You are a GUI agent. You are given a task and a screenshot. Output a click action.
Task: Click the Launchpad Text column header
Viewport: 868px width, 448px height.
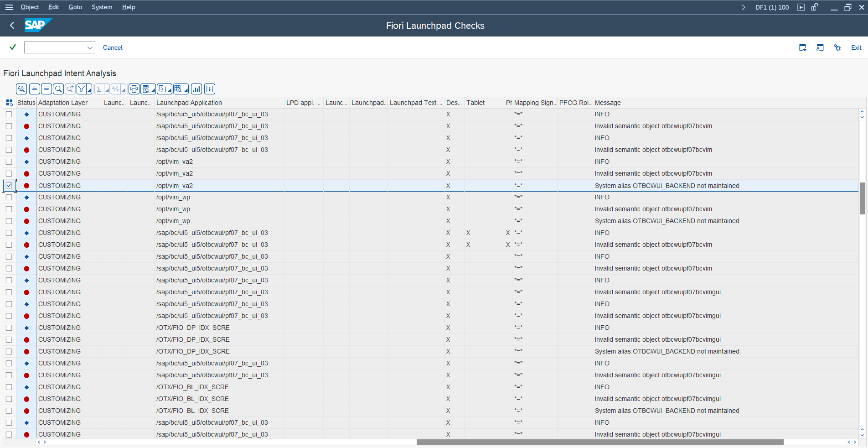(x=416, y=103)
